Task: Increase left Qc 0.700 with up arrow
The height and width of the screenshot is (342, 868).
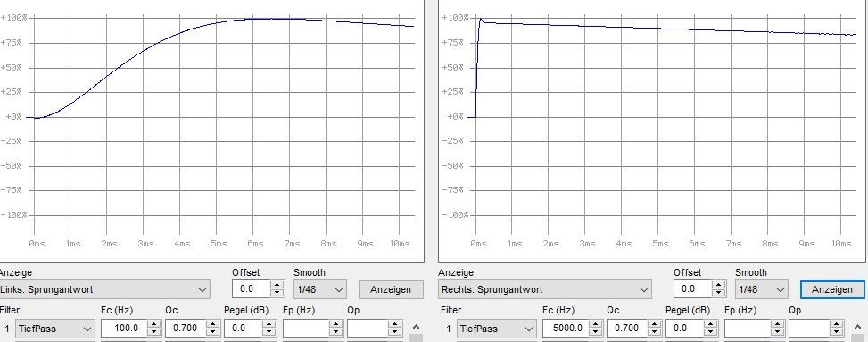Action: click(212, 324)
